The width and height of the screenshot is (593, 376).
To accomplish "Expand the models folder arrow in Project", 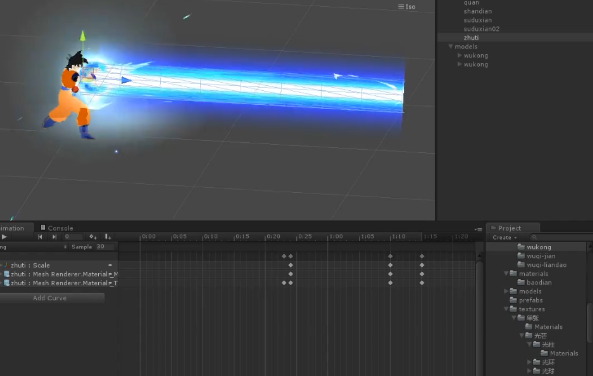I will (506, 291).
